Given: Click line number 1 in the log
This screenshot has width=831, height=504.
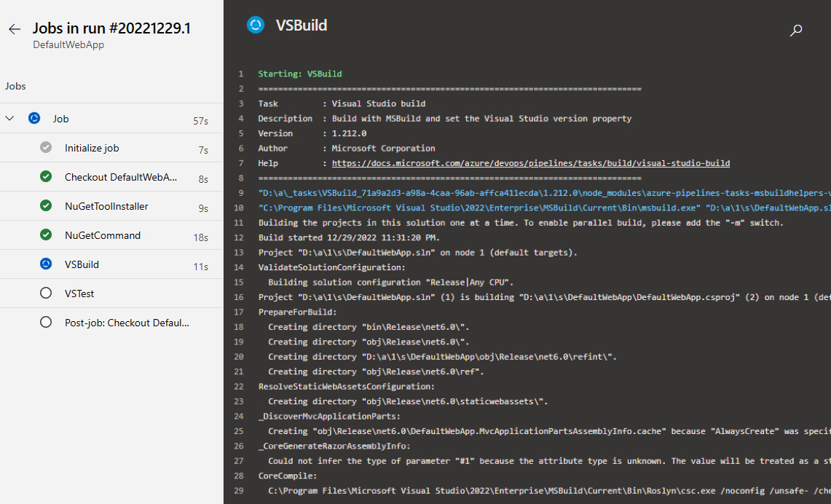Looking at the screenshot, I should point(241,74).
